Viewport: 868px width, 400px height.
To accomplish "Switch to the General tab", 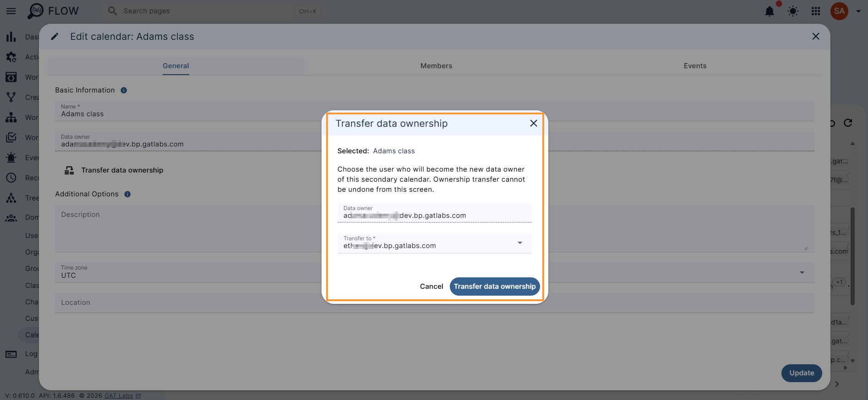I will coord(176,66).
